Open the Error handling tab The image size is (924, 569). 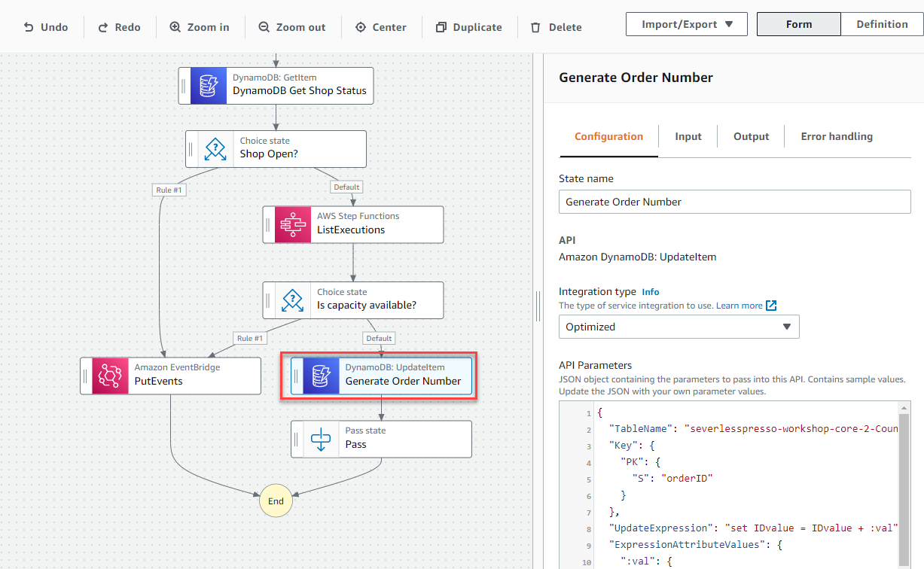(837, 136)
